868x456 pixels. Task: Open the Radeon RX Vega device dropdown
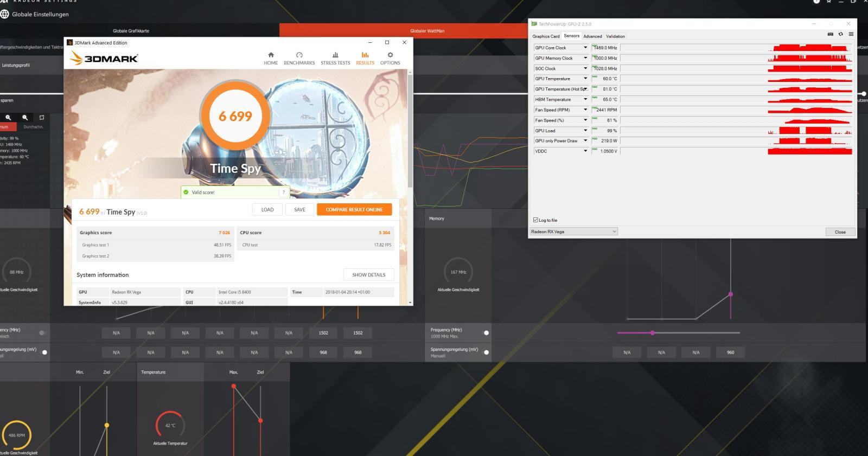coord(574,232)
